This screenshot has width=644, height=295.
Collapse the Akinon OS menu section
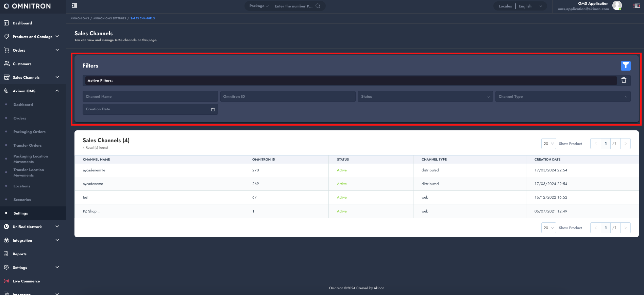[x=57, y=91]
